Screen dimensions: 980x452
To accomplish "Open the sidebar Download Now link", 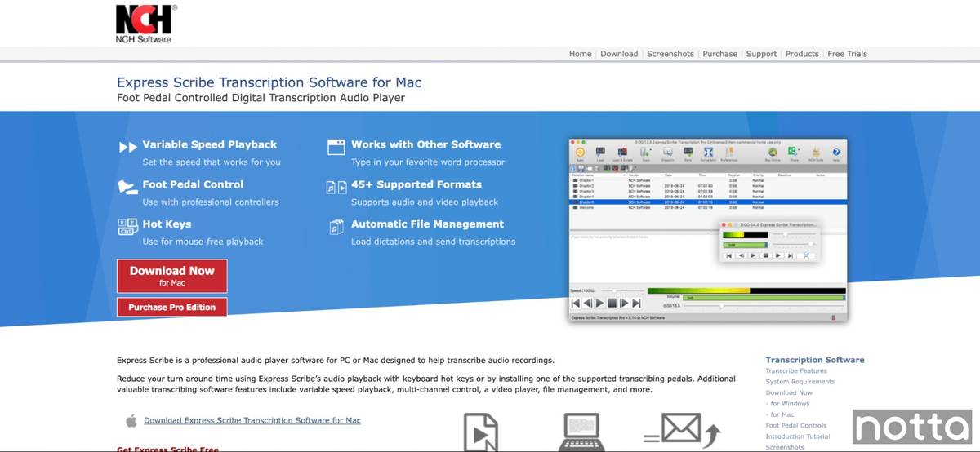I will tap(789, 392).
